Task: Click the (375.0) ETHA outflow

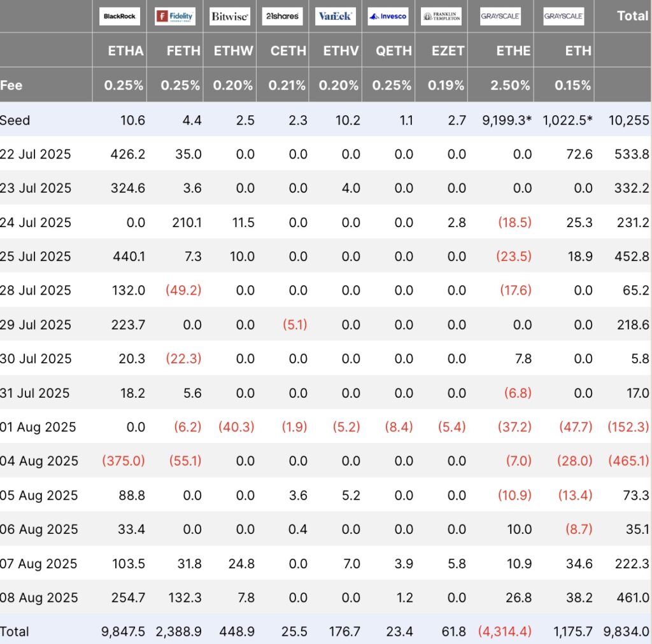Action: point(124,461)
